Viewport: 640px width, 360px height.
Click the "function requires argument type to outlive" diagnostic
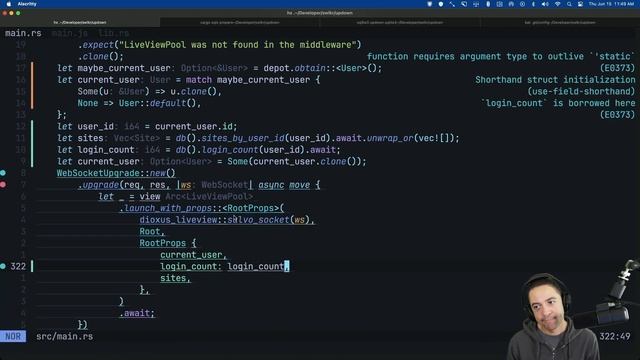tap(501, 56)
